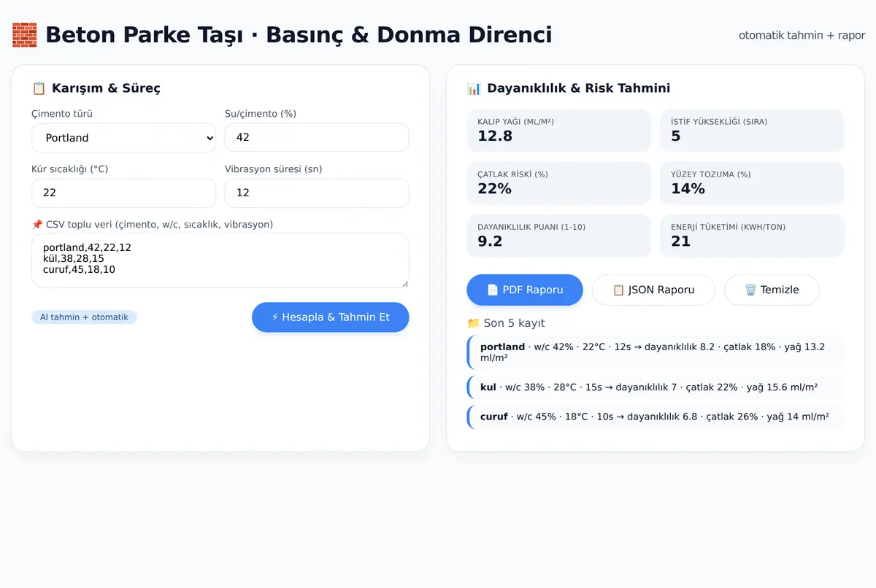Screen dimensions: 876x588
Task: Click the Vibrasyon süresi (sn) label
Action: coord(274,169)
